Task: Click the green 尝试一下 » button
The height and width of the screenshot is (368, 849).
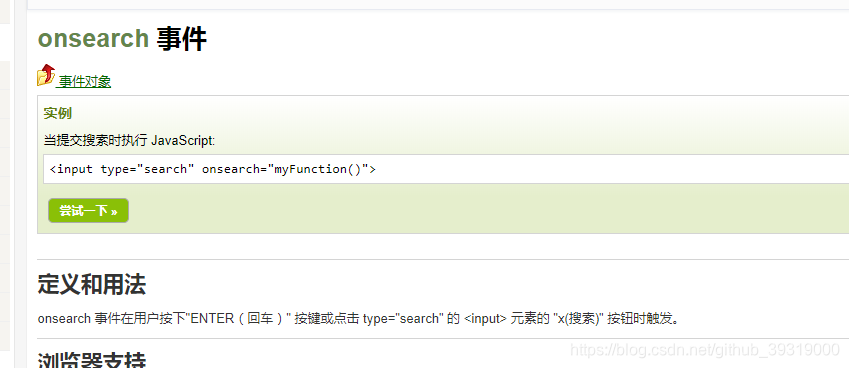Action: click(x=88, y=211)
